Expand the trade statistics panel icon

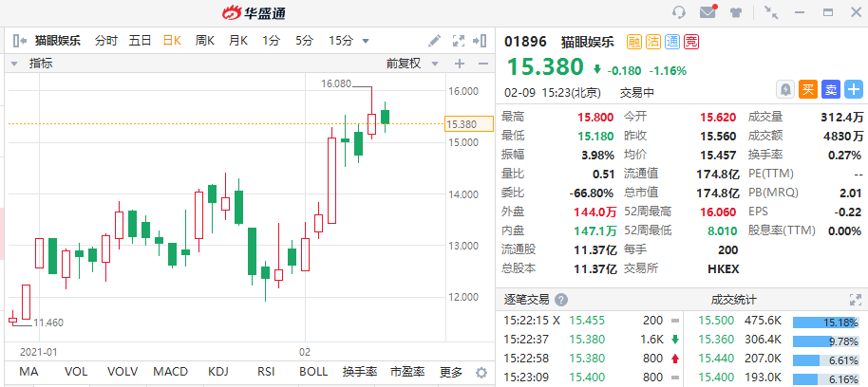point(856,300)
